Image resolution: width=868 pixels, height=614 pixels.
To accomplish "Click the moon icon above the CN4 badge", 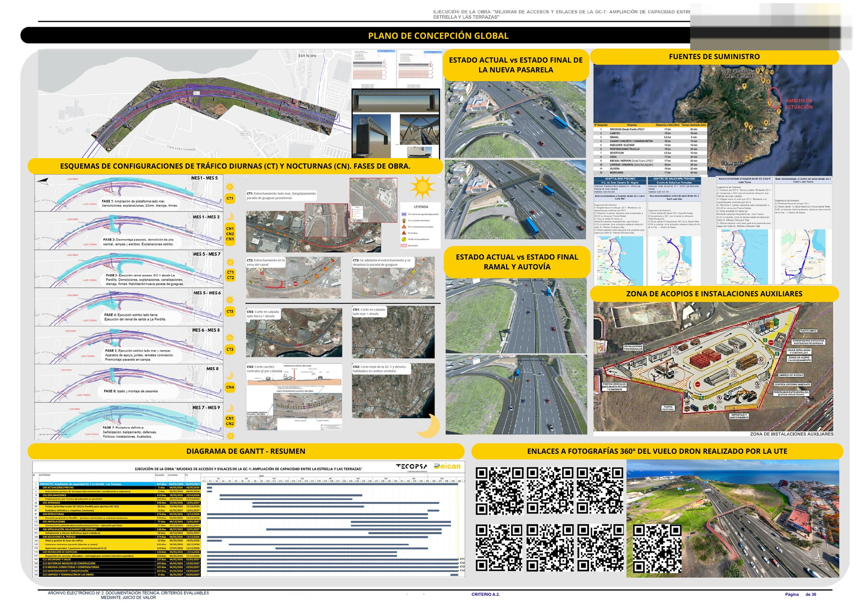I will tap(230, 375).
